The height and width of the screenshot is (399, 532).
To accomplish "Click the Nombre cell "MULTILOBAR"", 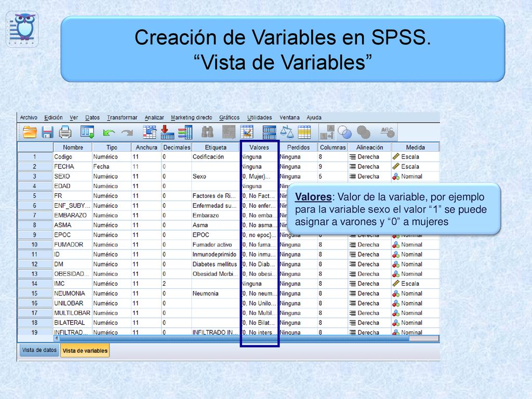I will coord(73,313).
